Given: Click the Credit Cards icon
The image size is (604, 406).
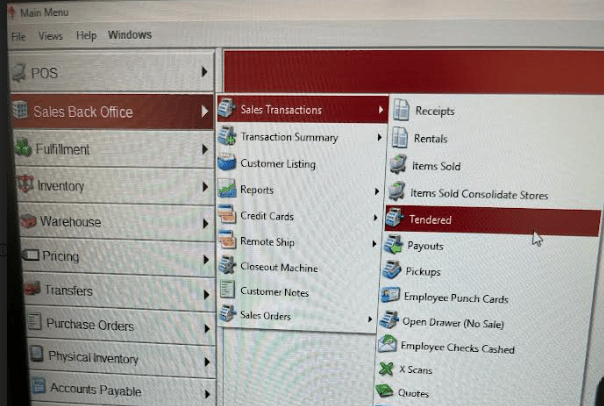Looking at the screenshot, I should pos(227,215).
